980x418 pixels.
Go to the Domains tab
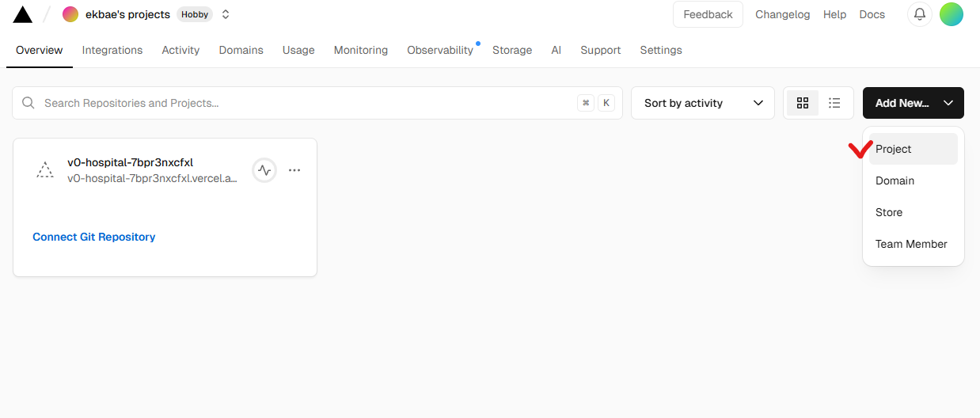tap(241, 50)
